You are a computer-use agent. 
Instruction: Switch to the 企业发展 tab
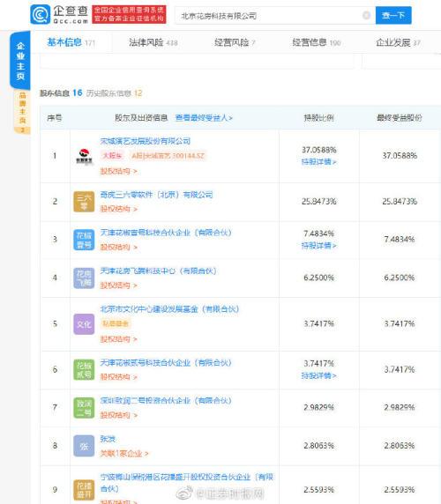point(398,42)
